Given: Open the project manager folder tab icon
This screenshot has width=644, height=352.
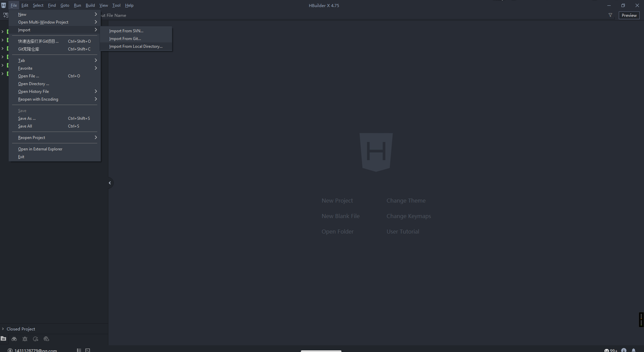Looking at the screenshot, I should coord(3,339).
